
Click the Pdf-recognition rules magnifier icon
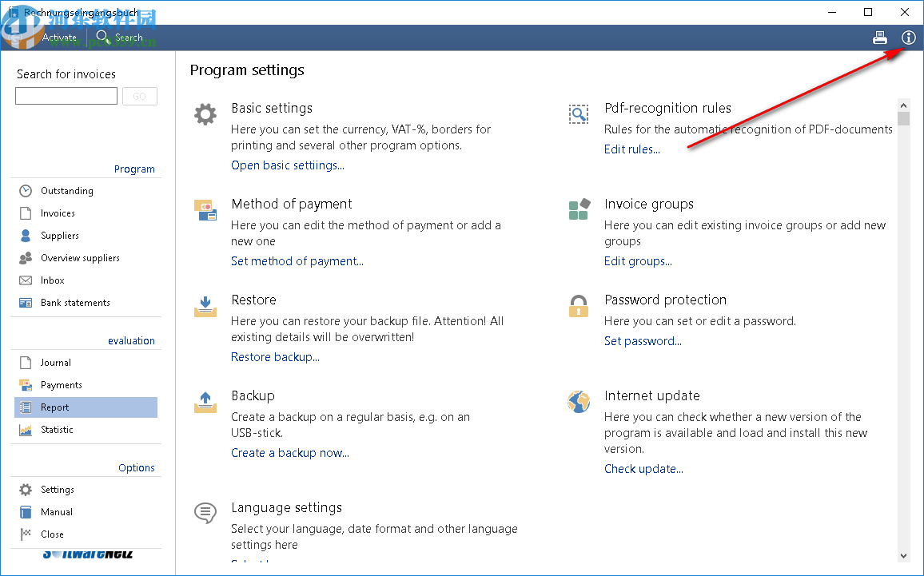pyautogui.click(x=579, y=114)
